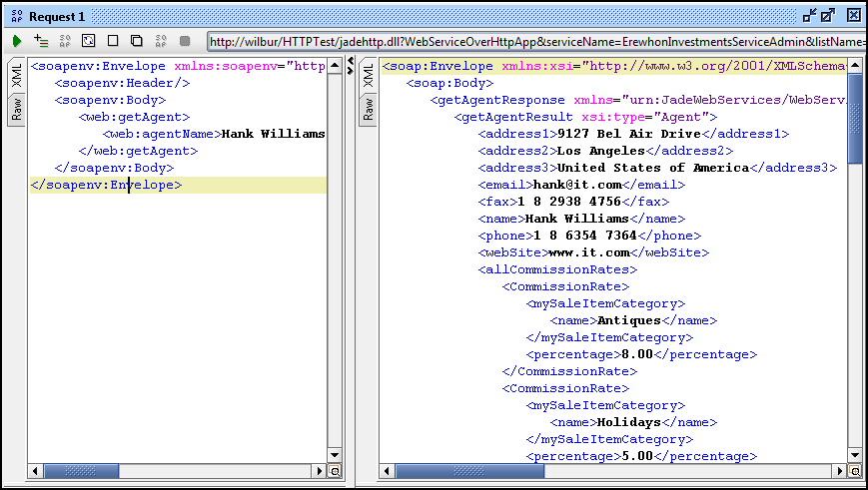The width and height of the screenshot is (868, 490).
Task: Recreate default request with the refresh arrows icon
Action: (89, 40)
